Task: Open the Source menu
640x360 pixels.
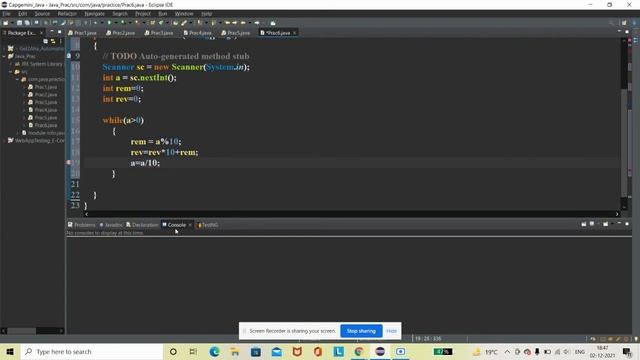Action: (42, 14)
